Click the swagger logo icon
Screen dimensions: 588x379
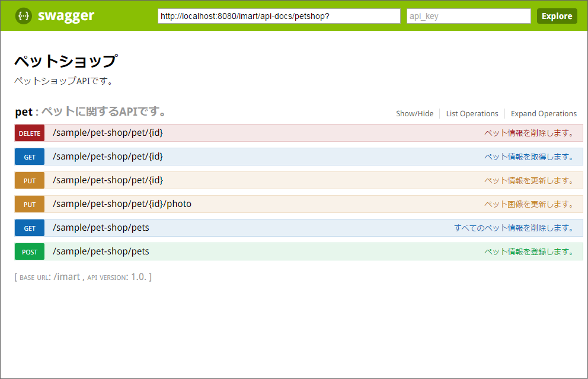[x=23, y=16]
